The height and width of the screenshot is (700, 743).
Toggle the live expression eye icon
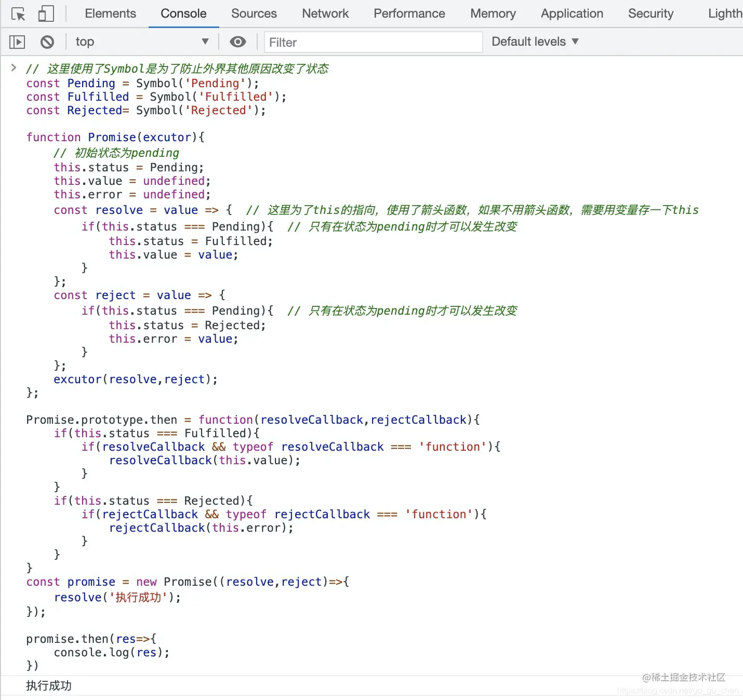(x=238, y=42)
